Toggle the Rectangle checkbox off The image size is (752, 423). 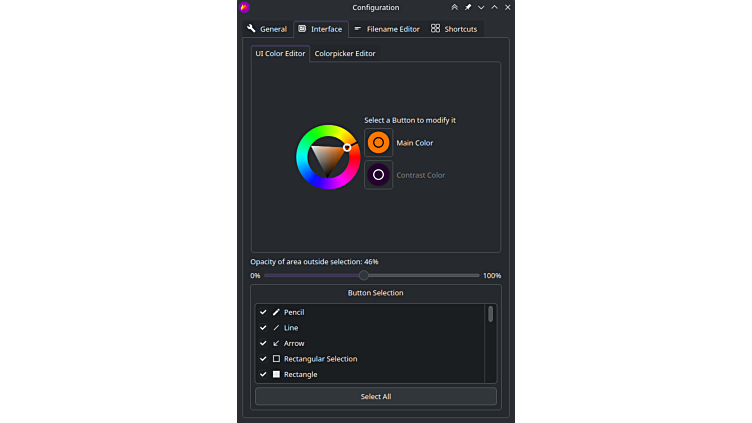263,375
